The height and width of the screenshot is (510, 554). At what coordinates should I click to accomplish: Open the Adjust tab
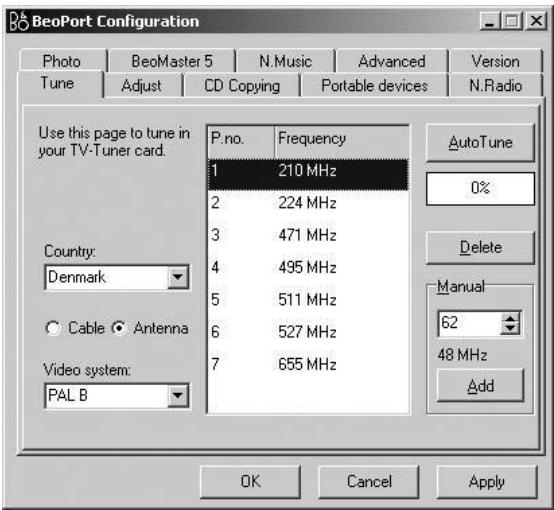[x=142, y=86]
